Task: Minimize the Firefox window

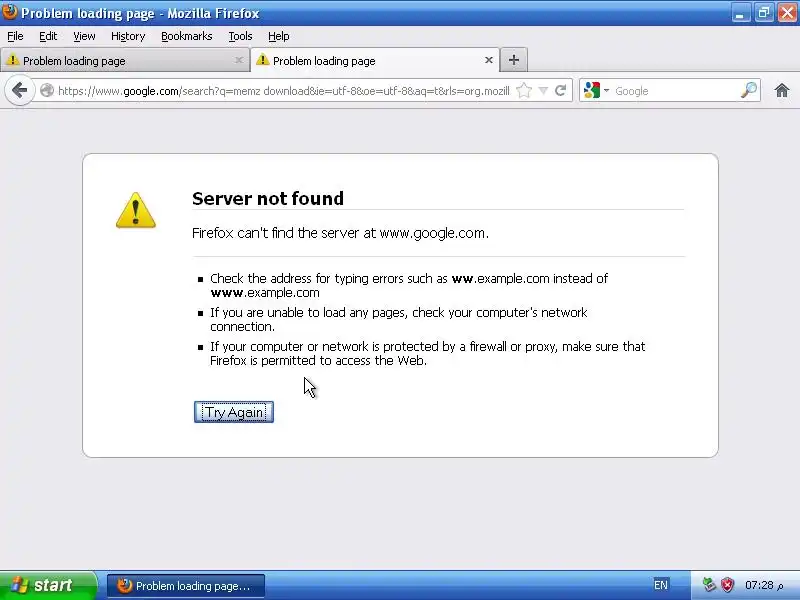Action: (x=740, y=12)
